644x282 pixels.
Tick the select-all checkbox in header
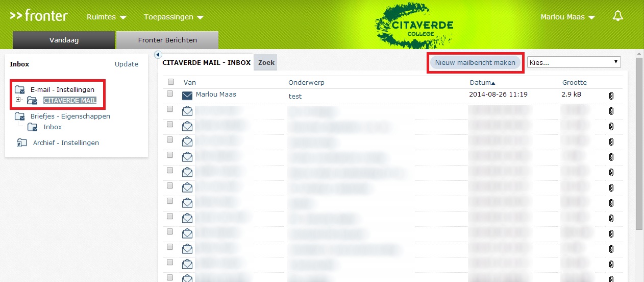(x=171, y=82)
